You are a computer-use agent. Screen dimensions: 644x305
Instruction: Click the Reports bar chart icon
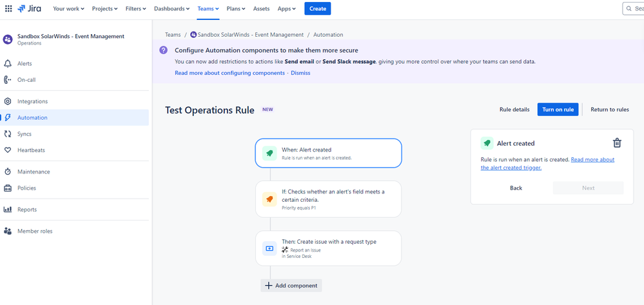pyautogui.click(x=7, y=210)
